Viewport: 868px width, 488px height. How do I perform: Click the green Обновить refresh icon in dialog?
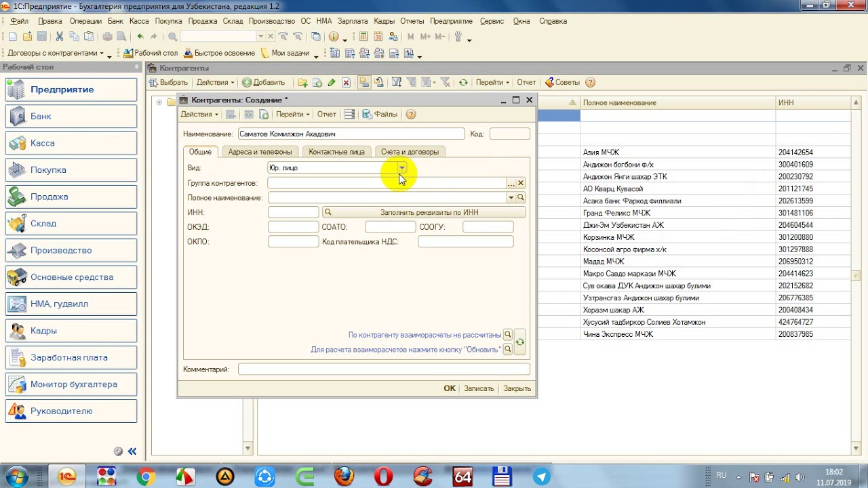coord(519,342)
